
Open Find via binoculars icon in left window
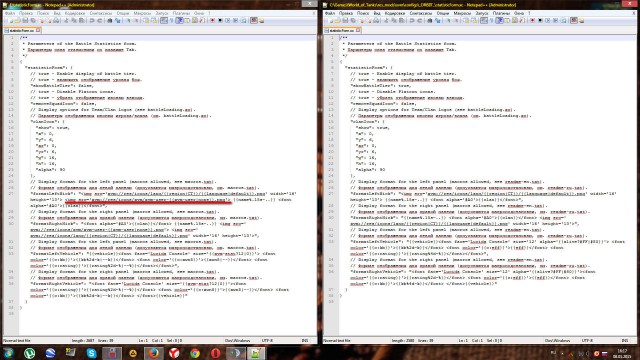pos(109,20)
